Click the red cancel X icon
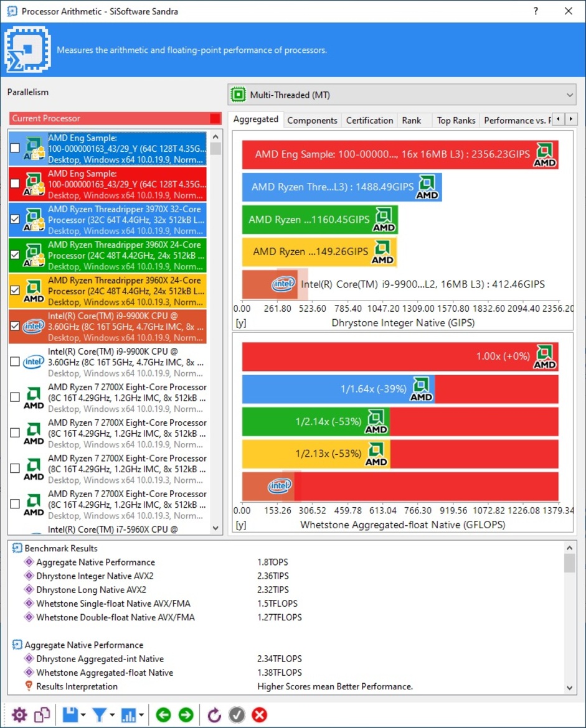Viewport: 586px width, 728px height. tap(259, 714)
